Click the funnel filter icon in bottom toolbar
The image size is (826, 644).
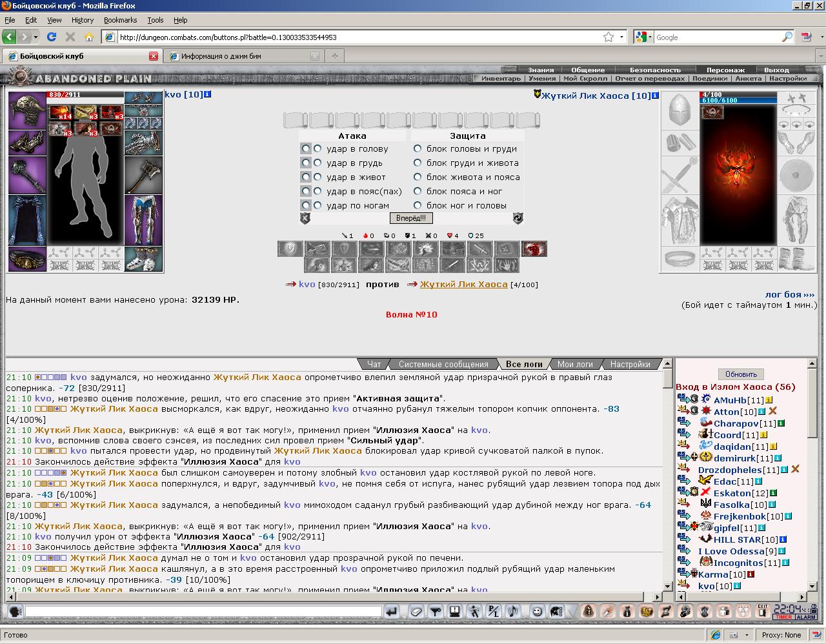coord(436,610)
